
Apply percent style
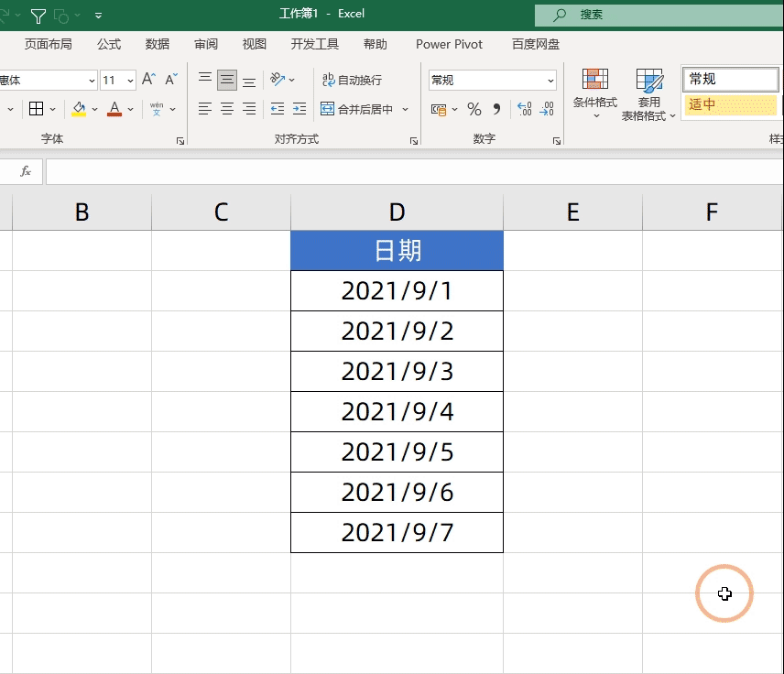point(474,109)
